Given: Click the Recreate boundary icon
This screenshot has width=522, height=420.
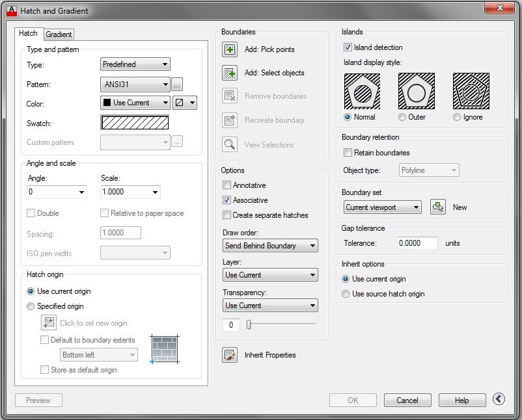Looking at the screenshot, I should click(230, 120).
